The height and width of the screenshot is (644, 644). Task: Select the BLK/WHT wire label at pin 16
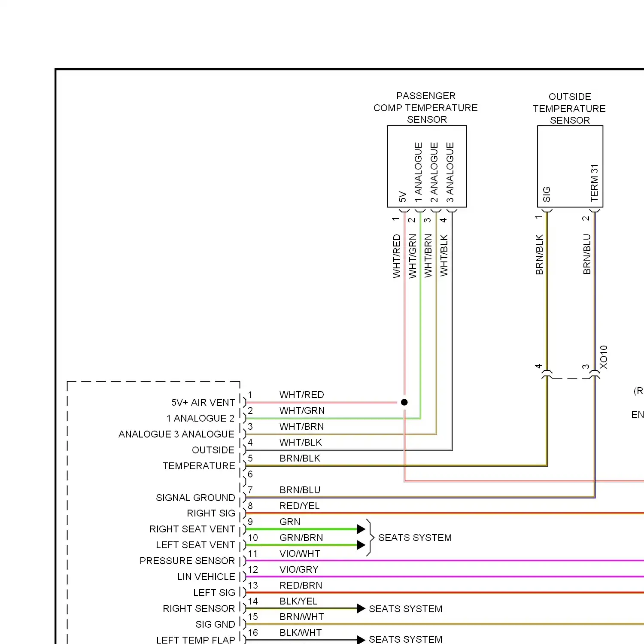301,632
